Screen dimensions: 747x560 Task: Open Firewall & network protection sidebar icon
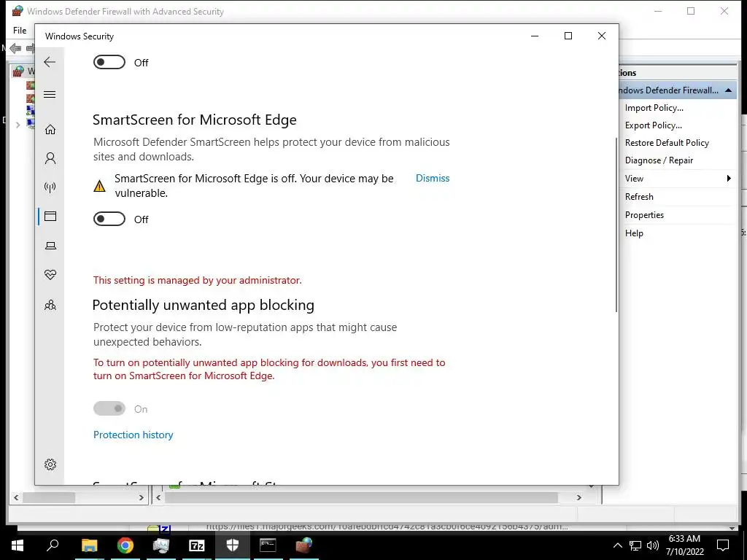50,187
